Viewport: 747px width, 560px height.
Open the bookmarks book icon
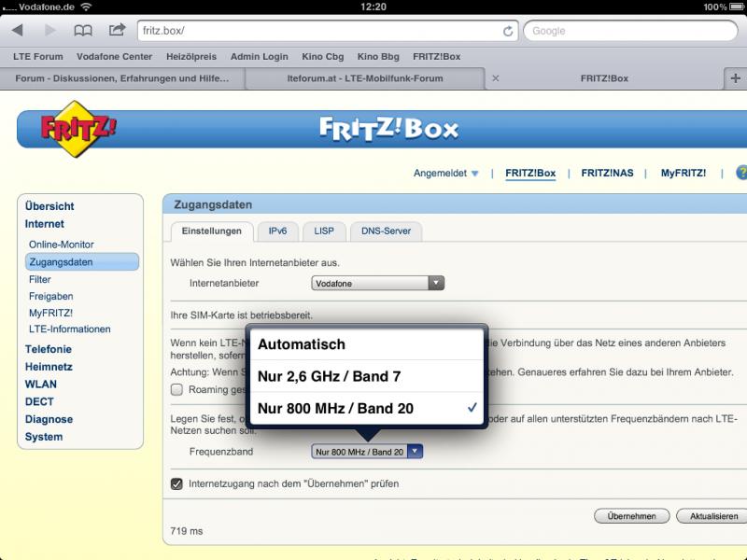[83, 31]
